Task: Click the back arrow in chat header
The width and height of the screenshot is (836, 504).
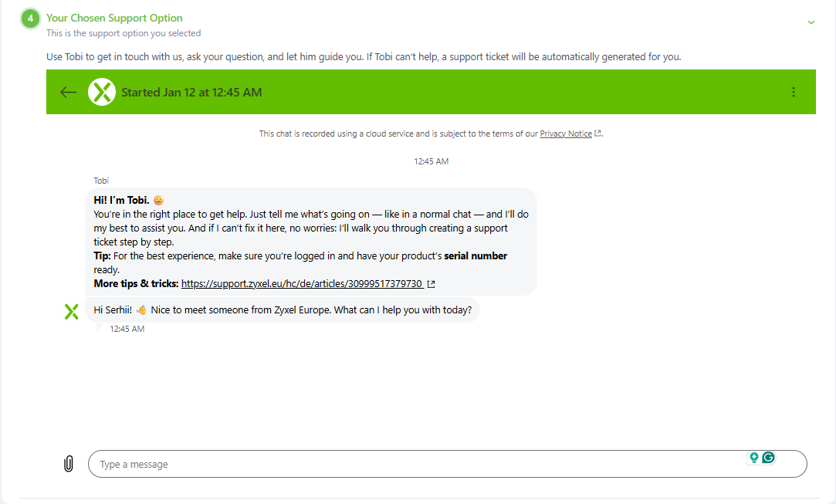Action: pos(69,93)
